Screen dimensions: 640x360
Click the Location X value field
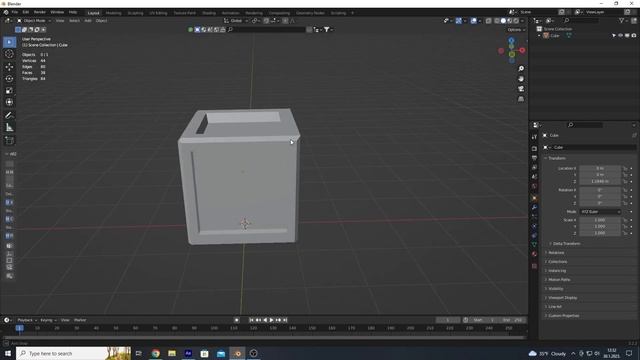(600, 168)
